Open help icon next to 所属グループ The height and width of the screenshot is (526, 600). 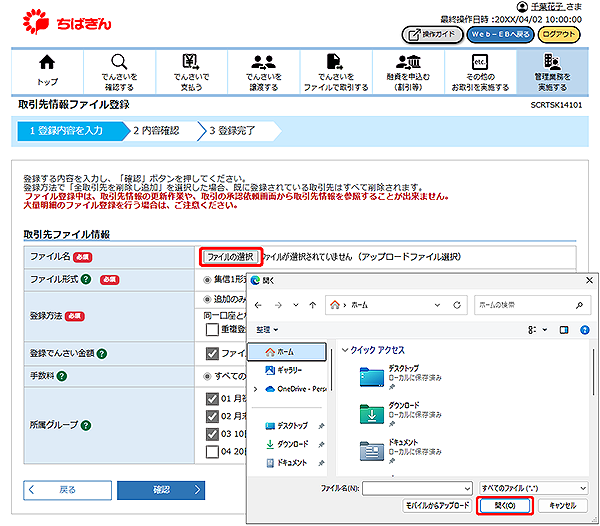86,425
